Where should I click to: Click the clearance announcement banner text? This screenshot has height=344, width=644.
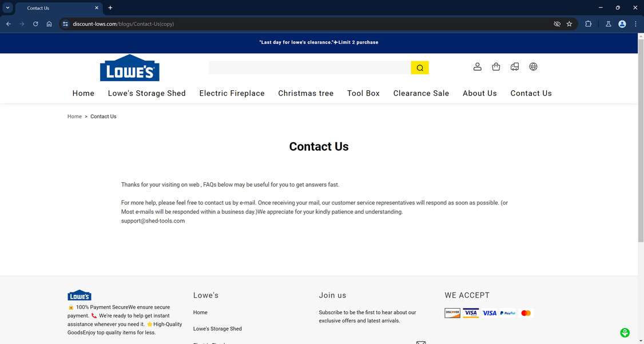(x=319, y=42)
